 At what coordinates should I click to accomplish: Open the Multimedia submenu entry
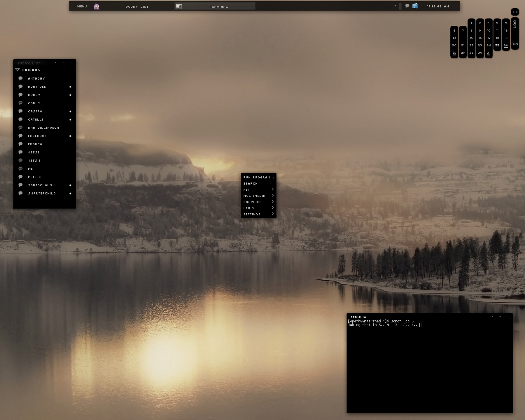[258, 196]
